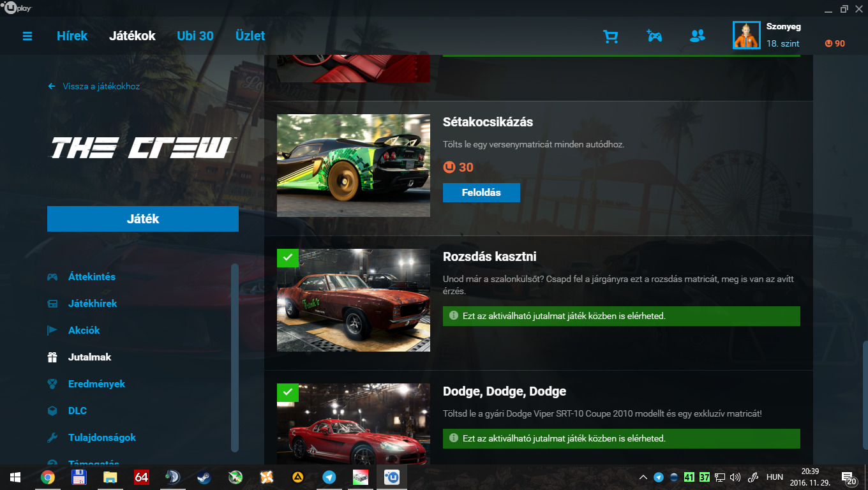868x490 pixels.
Task: Switch to the Hírek tab
Action: pos(72,36)
